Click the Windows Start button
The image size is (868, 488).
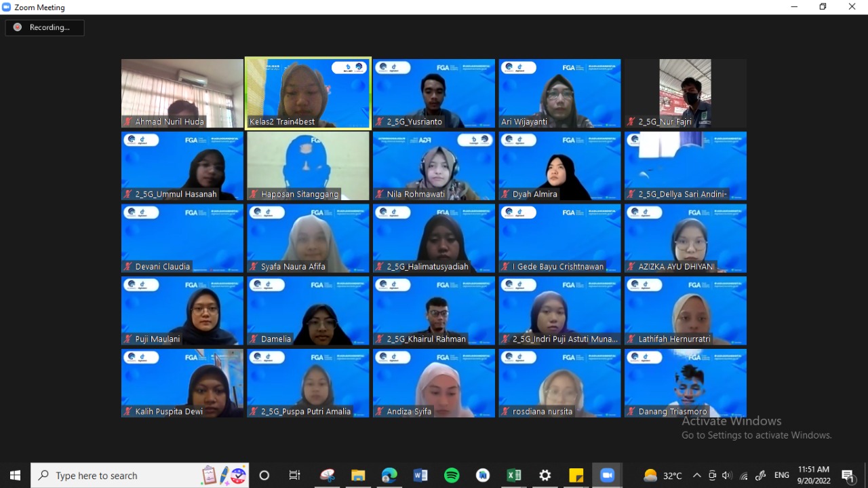pos(14,475)
